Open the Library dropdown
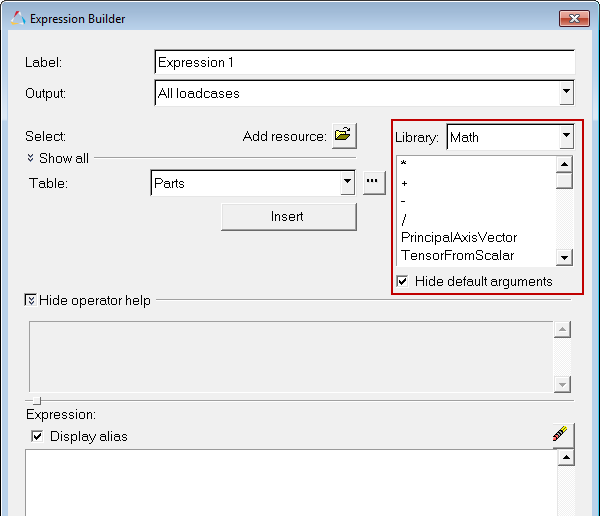Image resolution: width=602 pixels, height=516 pixels. [566, 137]
